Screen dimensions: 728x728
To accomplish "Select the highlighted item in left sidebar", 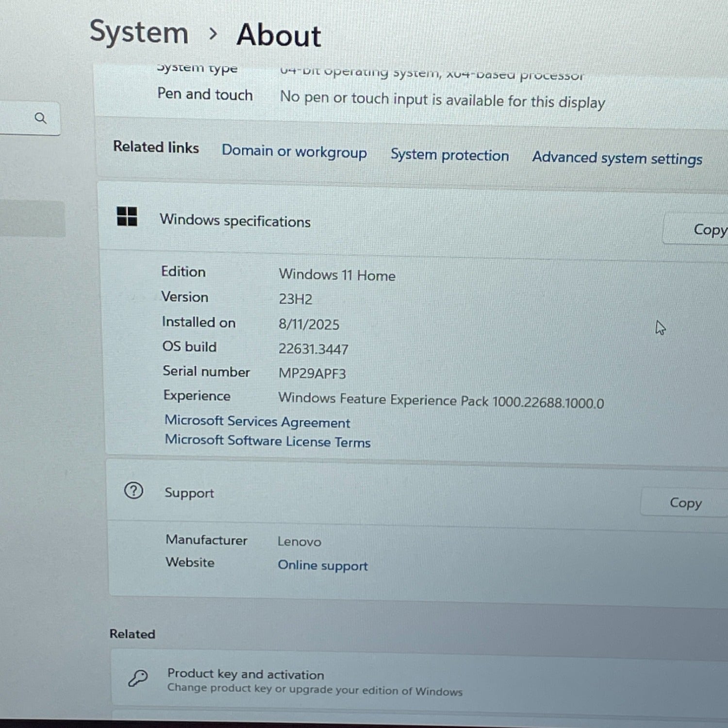I will point(32,219).
